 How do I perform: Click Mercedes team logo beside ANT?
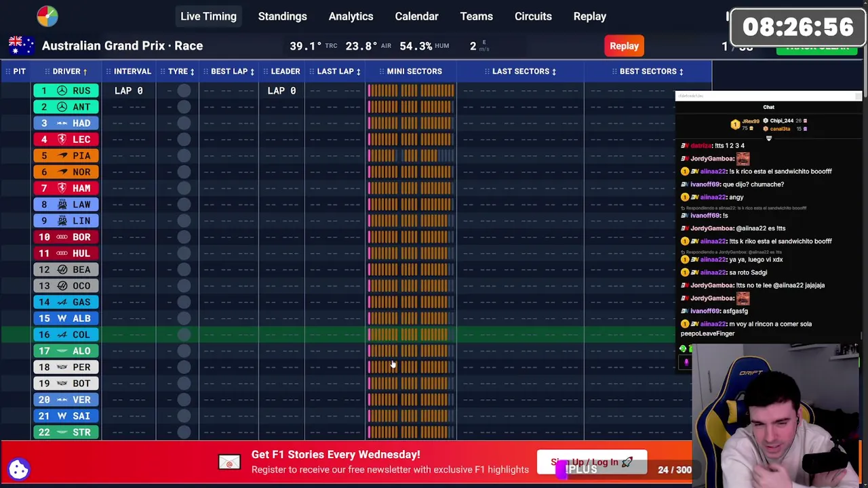coord(62,107)
